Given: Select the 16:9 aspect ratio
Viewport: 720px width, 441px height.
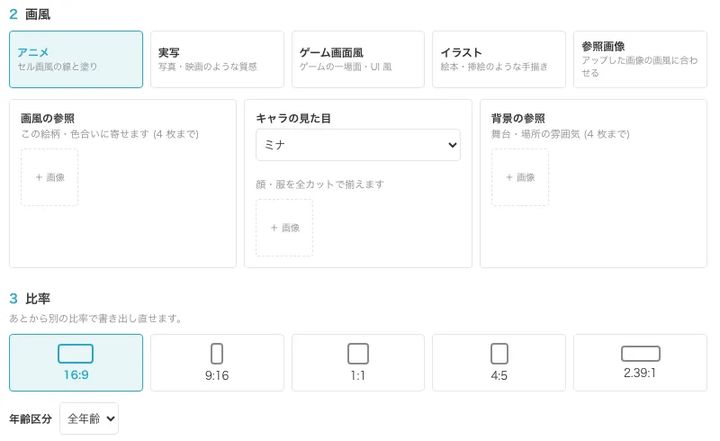Looking at the screenshot, I should (x=76, y=363).
